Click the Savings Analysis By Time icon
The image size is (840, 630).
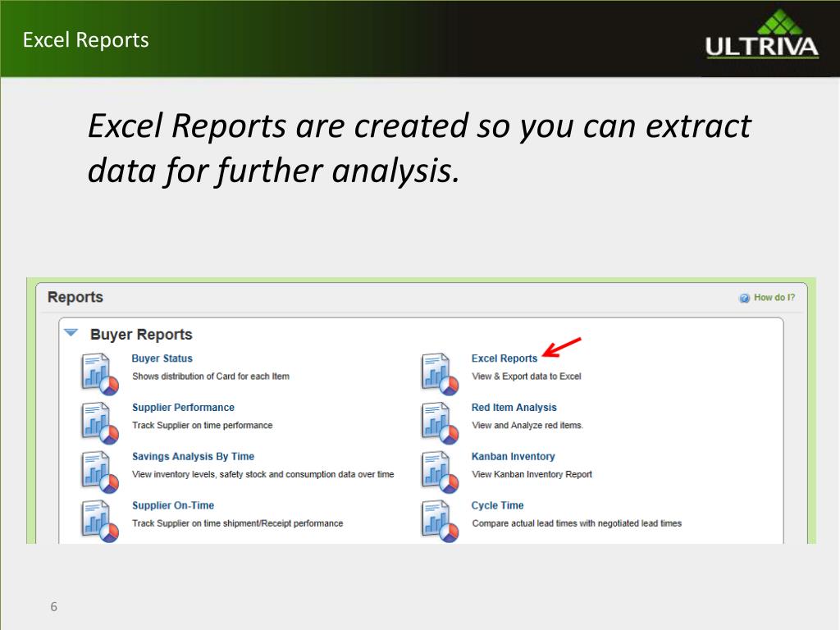click(x=99, y=472)
